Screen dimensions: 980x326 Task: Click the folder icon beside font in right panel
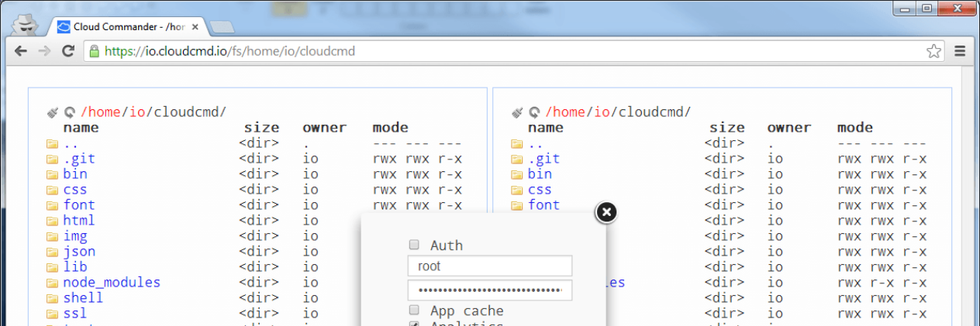tap(517, 205)
